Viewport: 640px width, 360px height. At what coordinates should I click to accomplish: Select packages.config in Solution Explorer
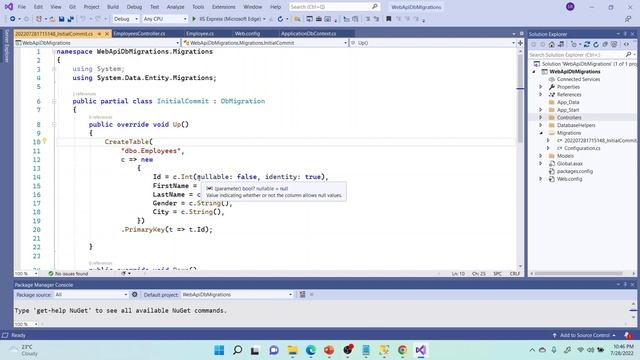pyautogui.click(x=574, y=171)
